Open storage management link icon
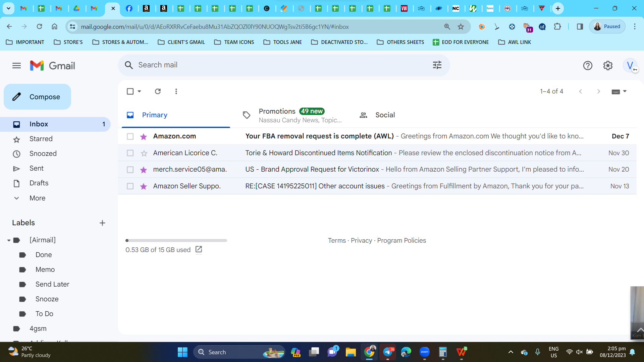Screen dimensions: 644x362 pyautogui.click(x=199, y=249)
